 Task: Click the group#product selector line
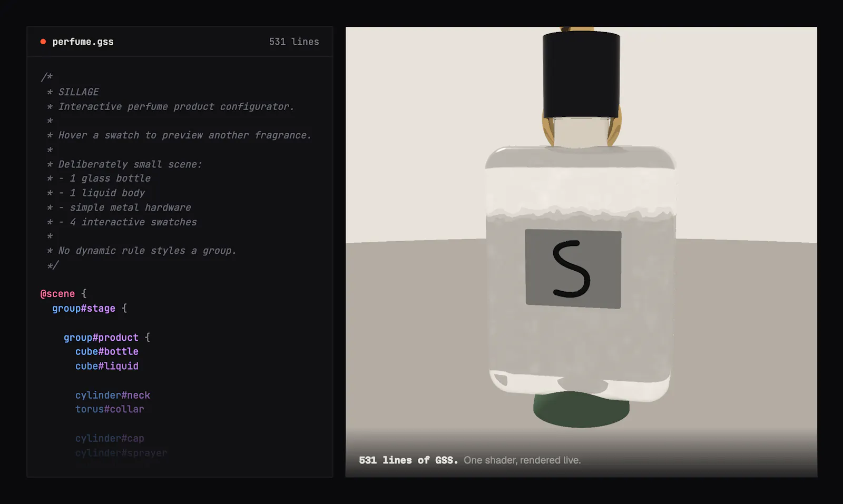point(106,337)
